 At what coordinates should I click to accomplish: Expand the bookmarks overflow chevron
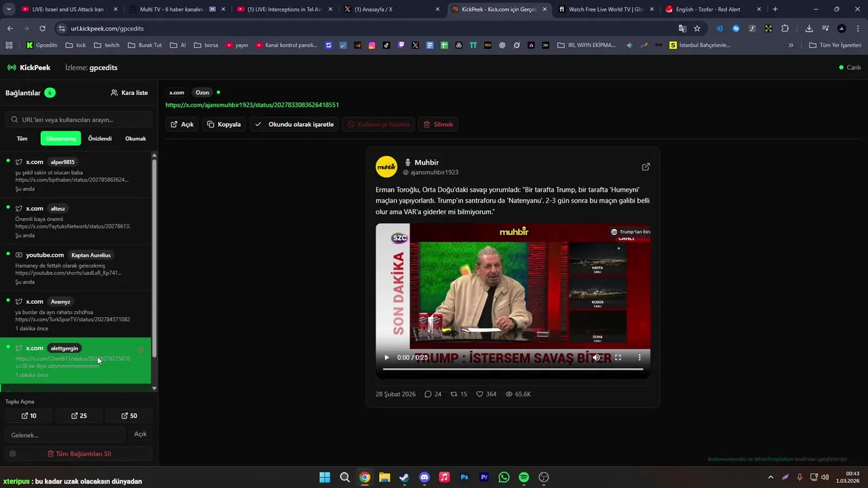[x=791, y=45]
